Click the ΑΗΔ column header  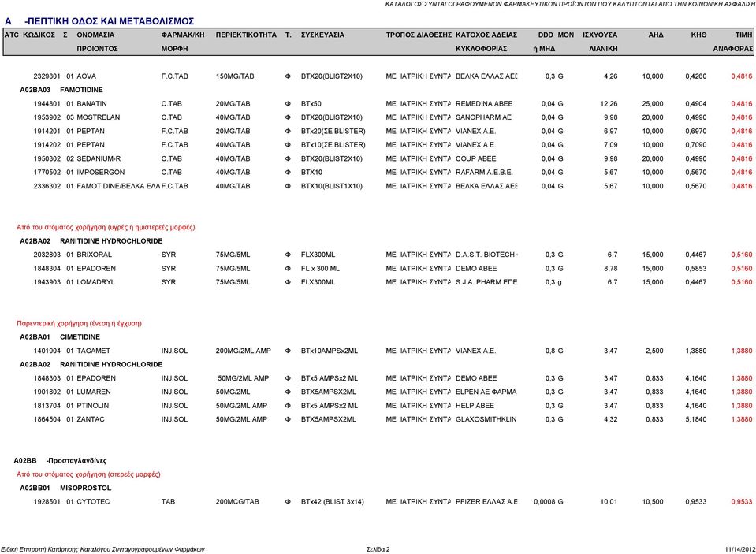pyautogui.click(x=656, y=35)
